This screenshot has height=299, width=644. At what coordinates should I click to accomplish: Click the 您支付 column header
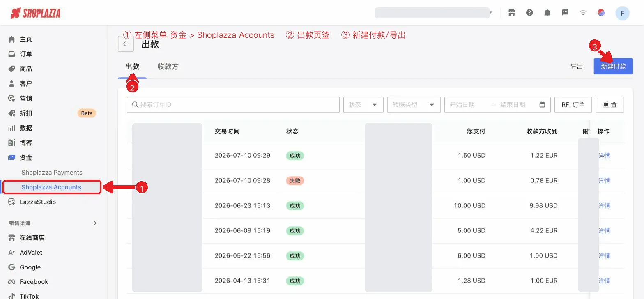[x=476, y=131]
